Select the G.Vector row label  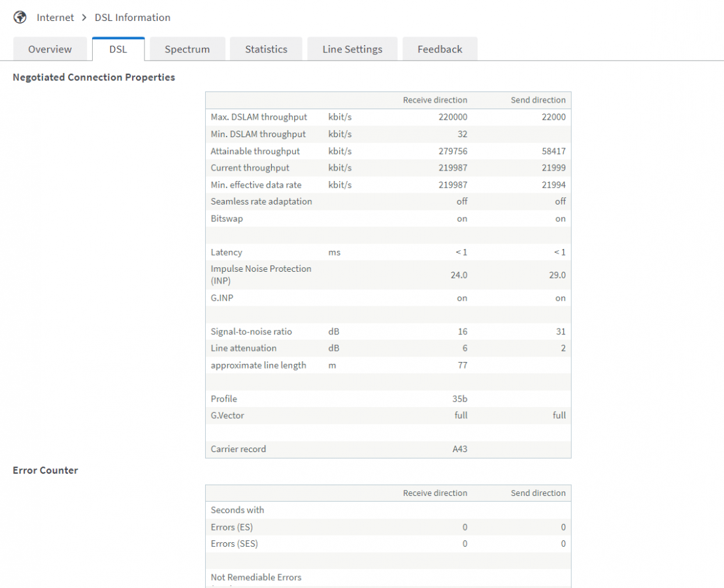pos(227,416)
